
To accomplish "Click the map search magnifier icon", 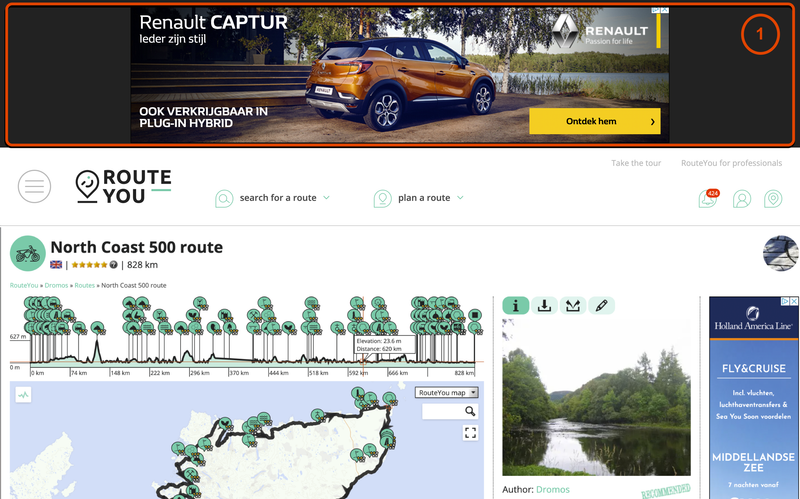I will [470, 411].
